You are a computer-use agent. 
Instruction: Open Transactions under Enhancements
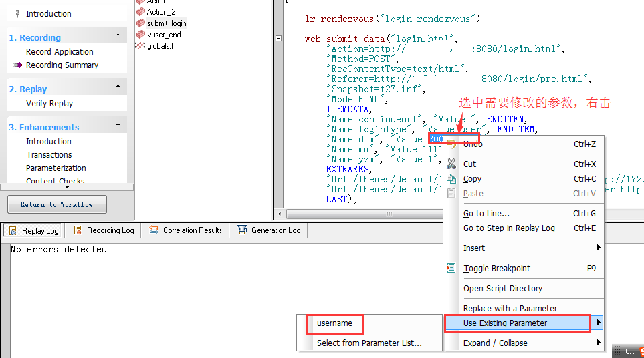(x=49, y=154)
